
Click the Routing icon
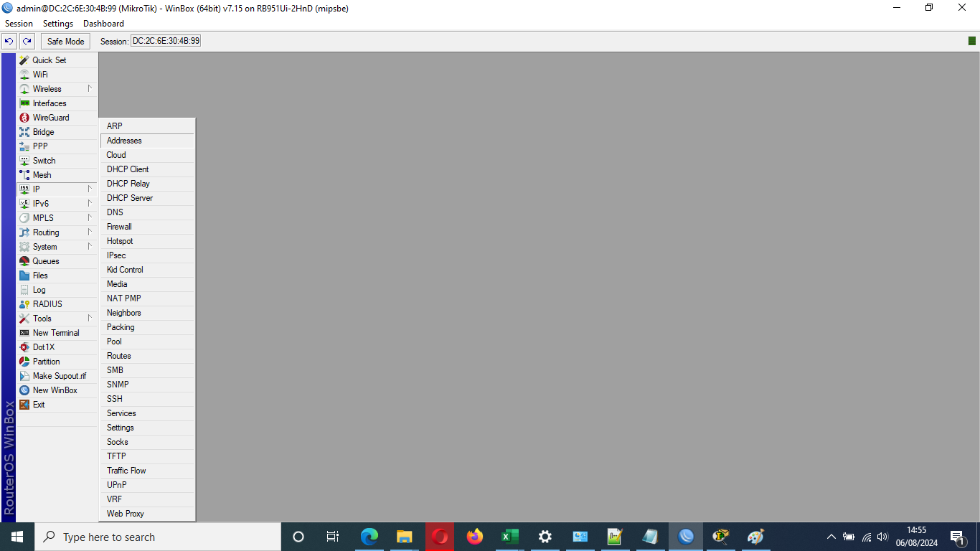[x=24, y=232]
